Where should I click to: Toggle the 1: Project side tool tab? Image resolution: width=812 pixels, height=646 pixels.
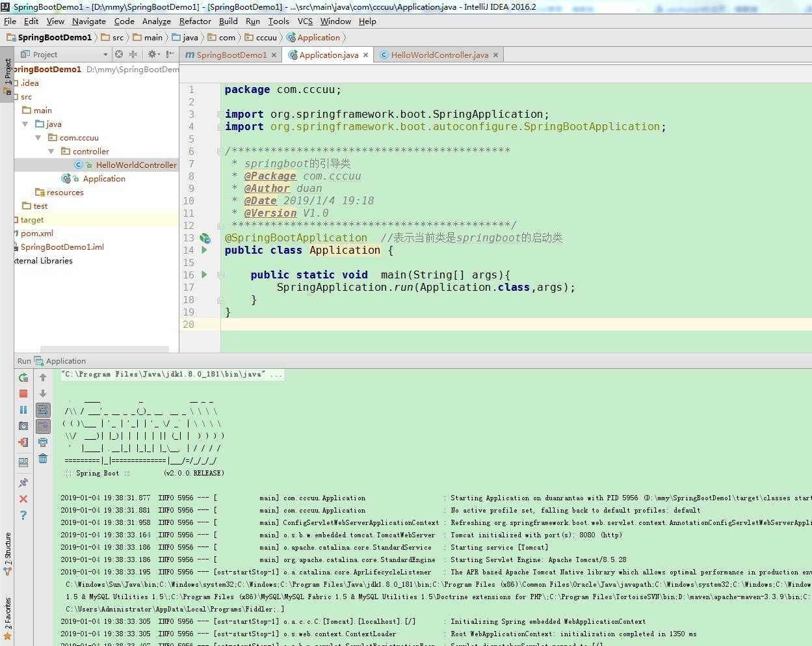point(7,75)
